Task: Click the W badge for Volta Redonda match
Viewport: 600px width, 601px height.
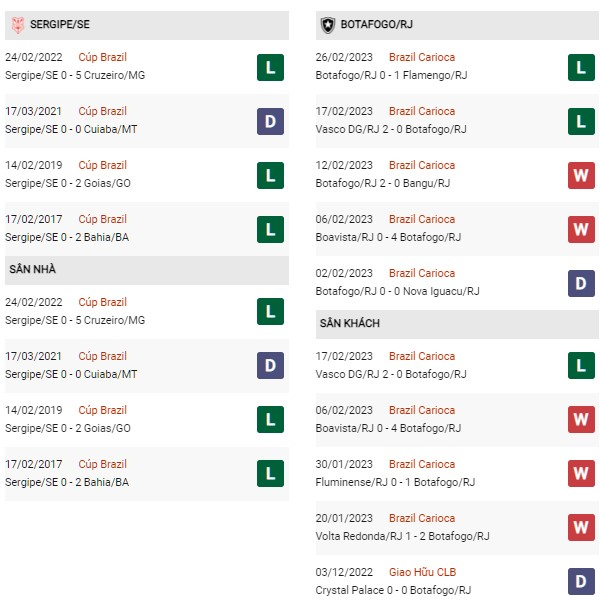Action: point(581,527)
